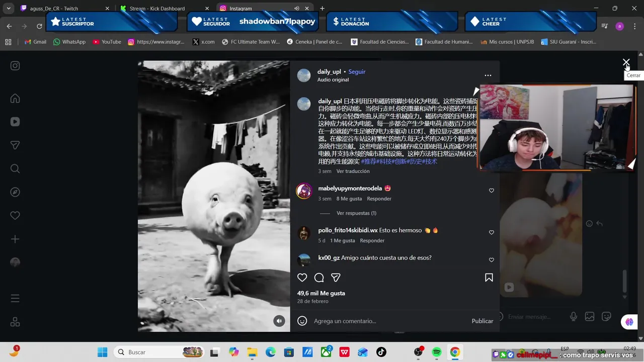Open Chrome tab search chevron

coord(8,9)
